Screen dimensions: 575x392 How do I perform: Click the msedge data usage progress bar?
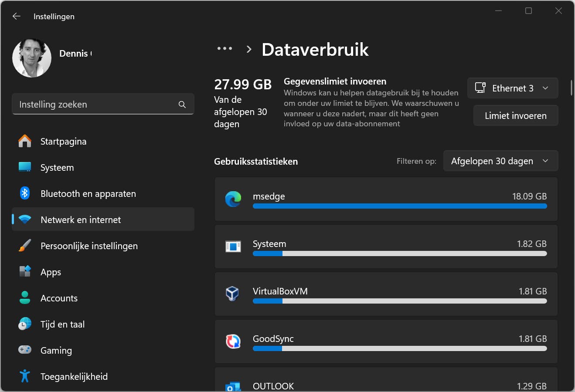pyautogui.click(x=399, y=206)
